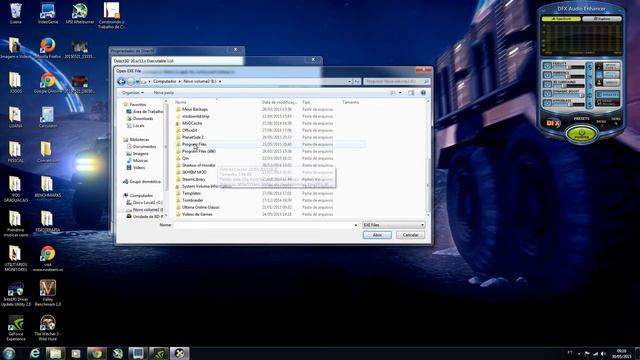
Task: Open the Help icon in file dialog toolbar
Action: click(x=423, y=93)
